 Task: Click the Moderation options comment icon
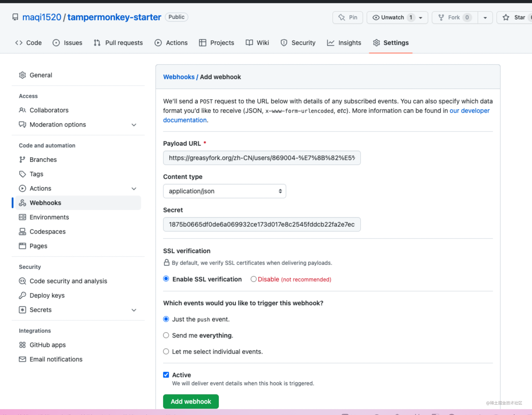point(22,125)
